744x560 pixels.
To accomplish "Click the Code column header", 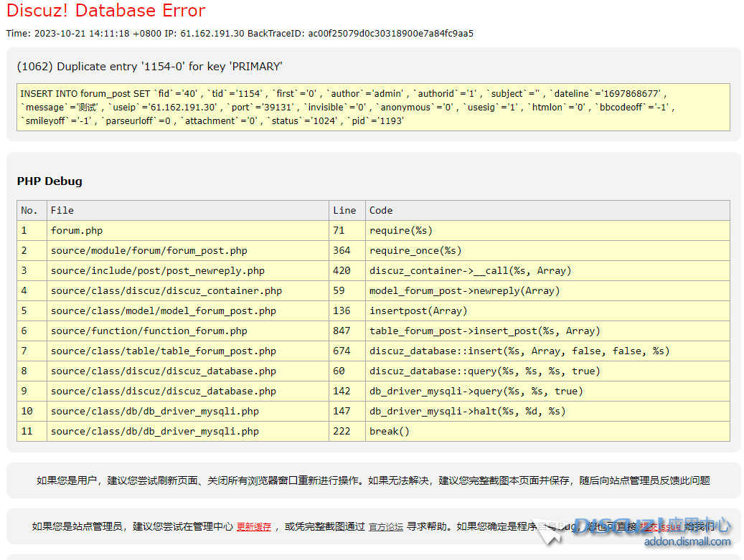I will pyautogui.click(x=381, y=210).
